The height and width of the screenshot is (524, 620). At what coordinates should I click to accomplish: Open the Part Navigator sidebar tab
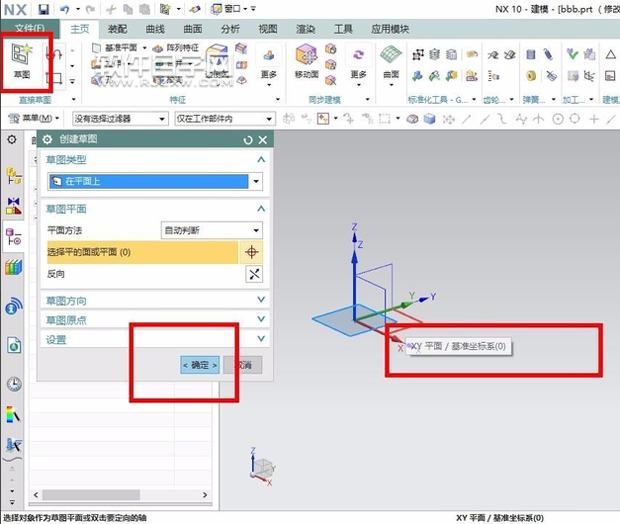pos(13,236)
